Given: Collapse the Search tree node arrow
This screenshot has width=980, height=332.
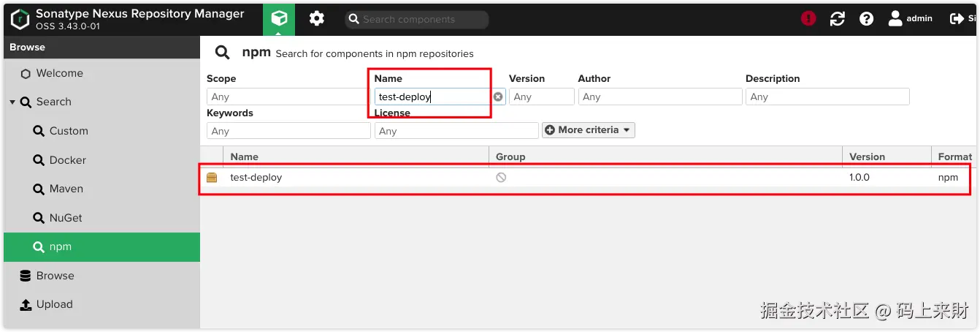Looking at the screenshot, I should pos(12,102).
